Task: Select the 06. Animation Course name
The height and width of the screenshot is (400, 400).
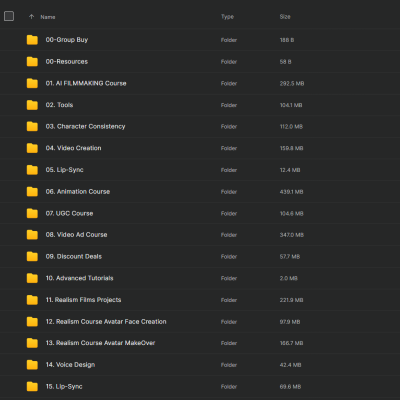Action: [78, 192]
